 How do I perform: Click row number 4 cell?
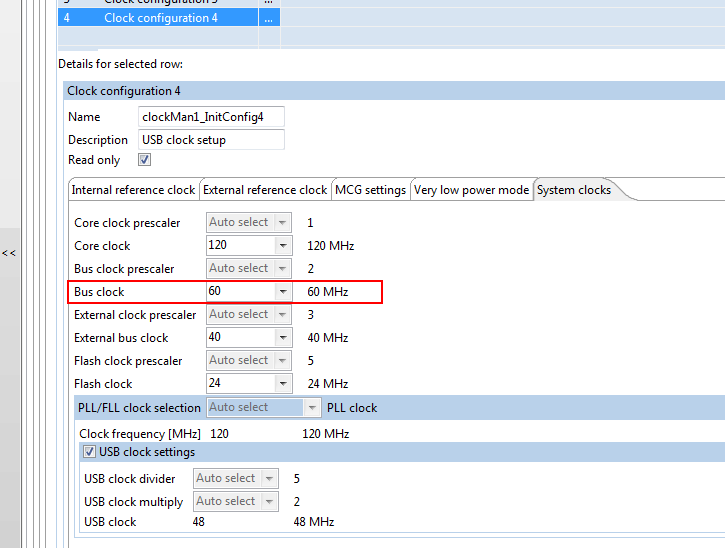click(x=67, y=18)
